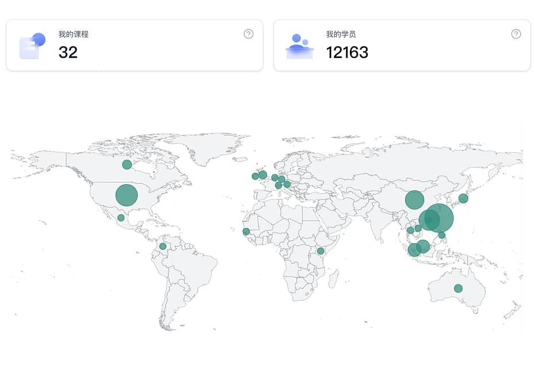
Task: Open the 我的课程 card showing 32
Action: 135,45
